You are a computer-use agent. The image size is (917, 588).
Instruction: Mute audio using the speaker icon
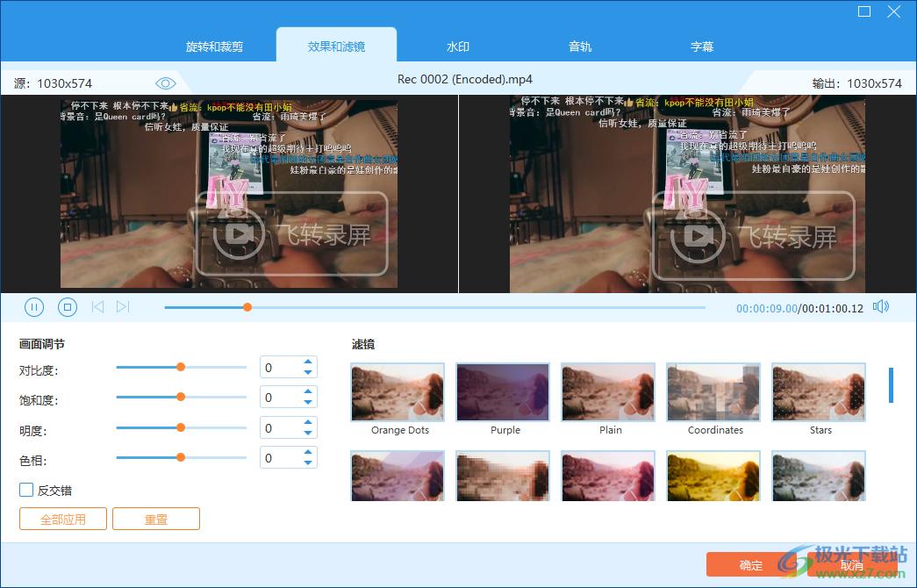pyautogui.click(x=881, y=306)
